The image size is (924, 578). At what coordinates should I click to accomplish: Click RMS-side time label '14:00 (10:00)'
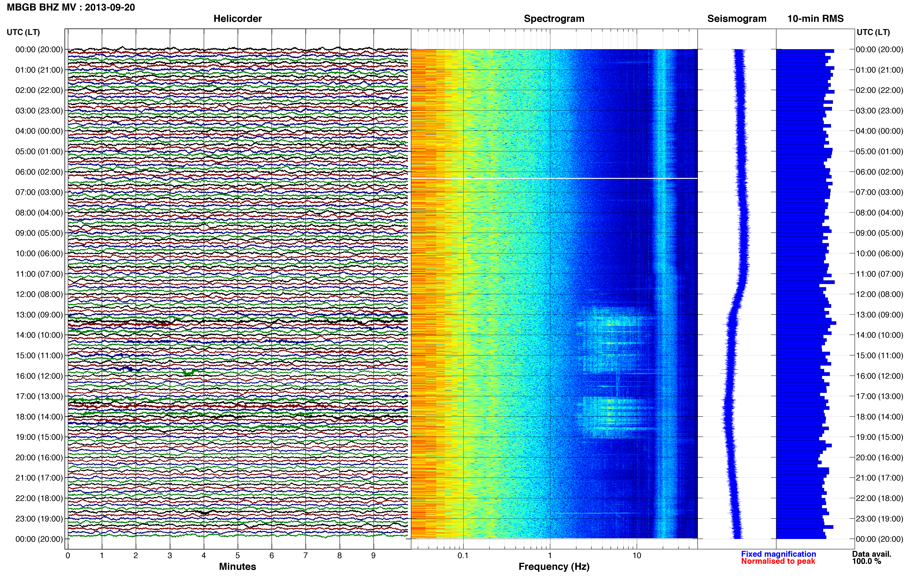tap(879, 335)
